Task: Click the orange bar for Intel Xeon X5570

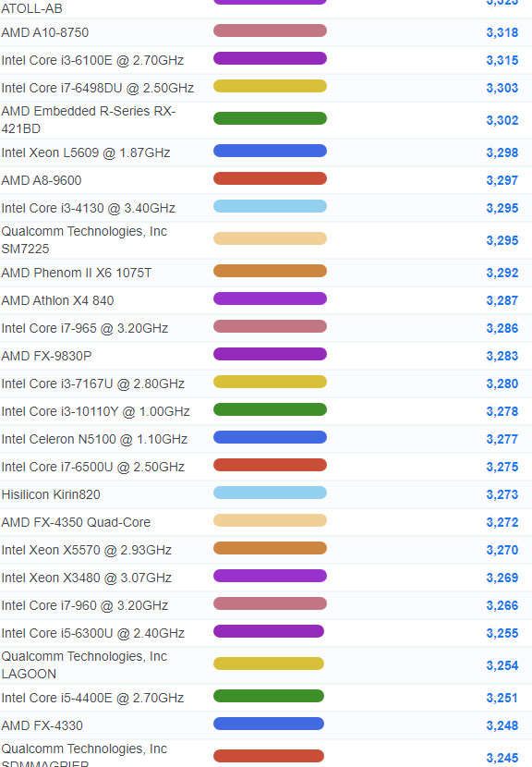Action: click(x=270, y=548)
